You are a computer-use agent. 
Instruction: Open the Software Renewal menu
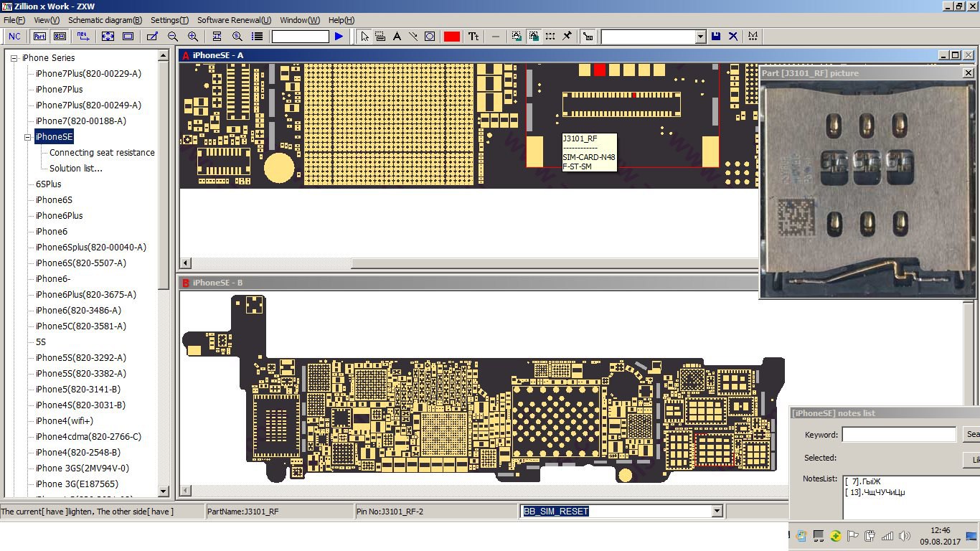click(x=234, y=20)
